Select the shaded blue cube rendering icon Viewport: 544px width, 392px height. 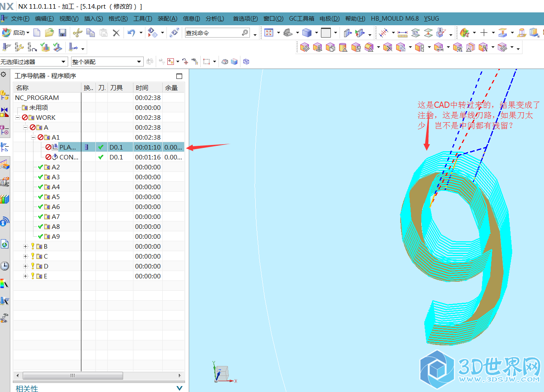point(306,33)
